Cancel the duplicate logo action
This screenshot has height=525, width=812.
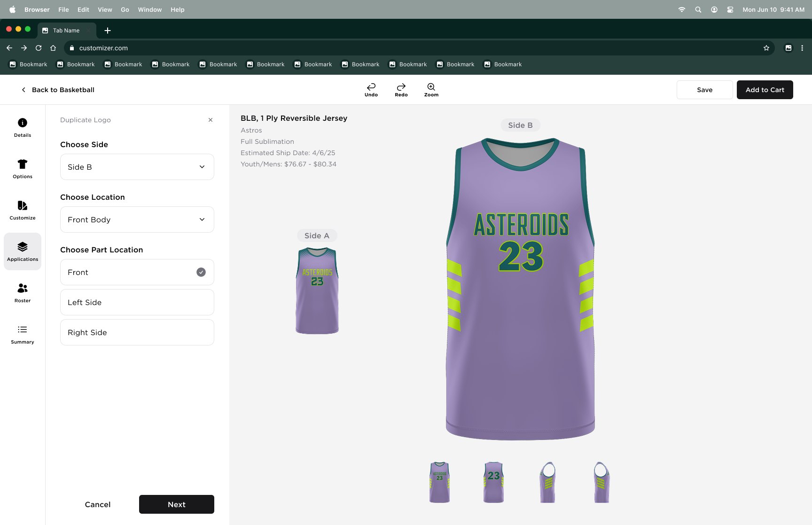[98, 504]
